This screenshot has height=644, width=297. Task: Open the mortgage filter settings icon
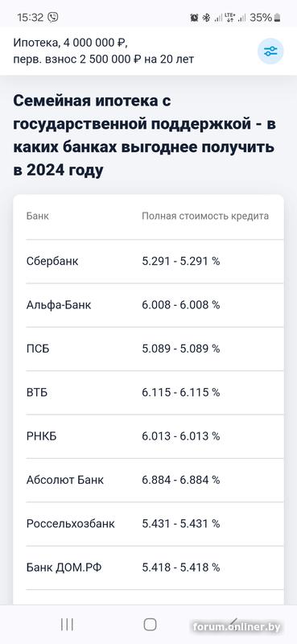point(270,52)
